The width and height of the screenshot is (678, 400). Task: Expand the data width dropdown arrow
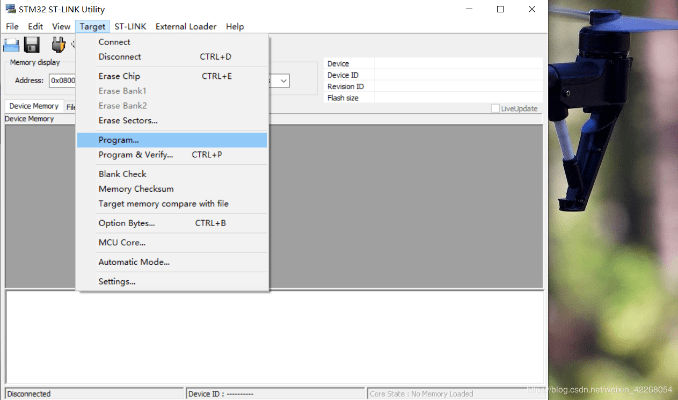click(x=284, y=81)
